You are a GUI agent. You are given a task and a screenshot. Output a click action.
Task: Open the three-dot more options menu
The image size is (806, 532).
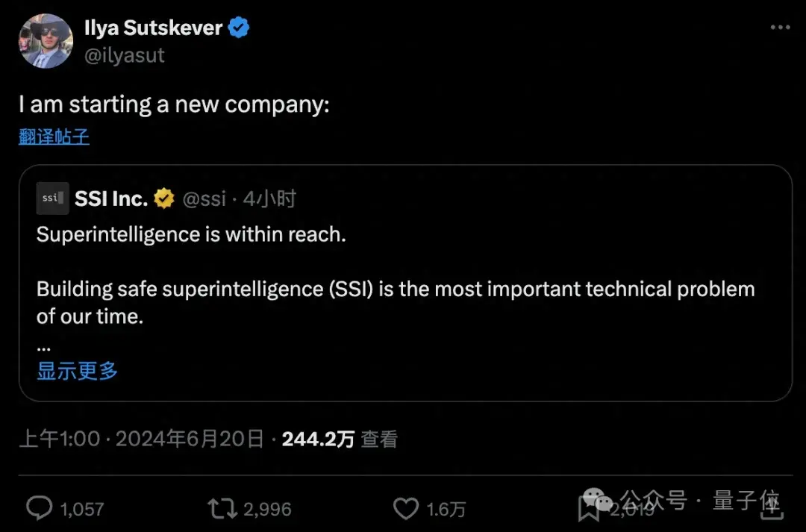tap(780, 28)
